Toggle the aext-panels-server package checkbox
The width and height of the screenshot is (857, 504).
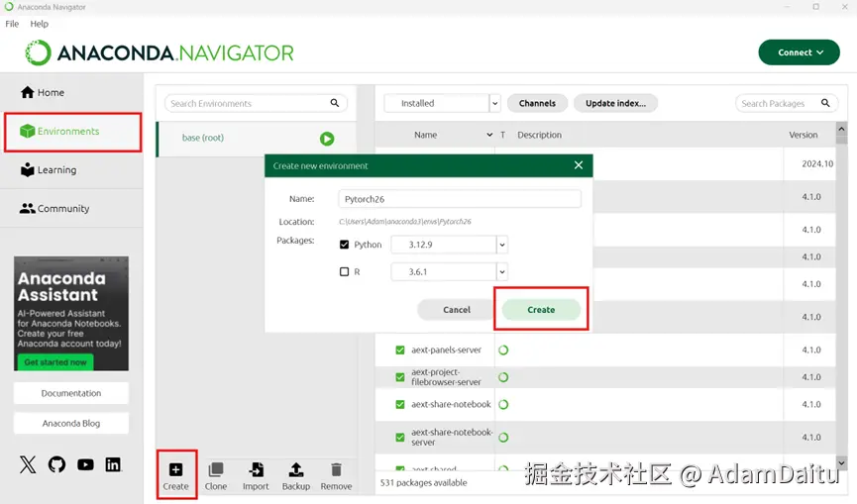400,350
